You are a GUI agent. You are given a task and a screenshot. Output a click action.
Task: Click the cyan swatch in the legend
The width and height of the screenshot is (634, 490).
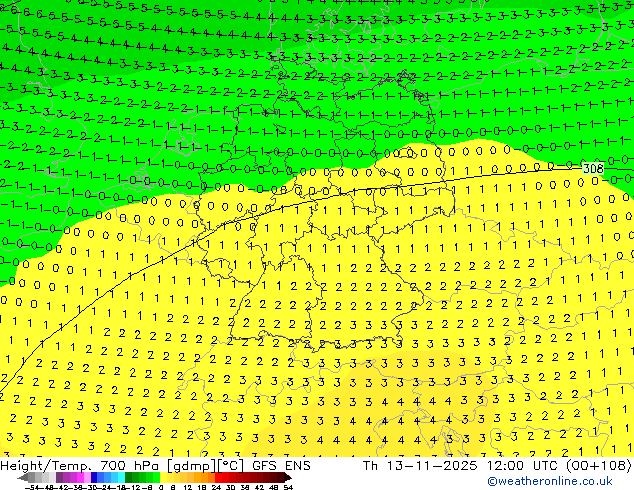coord(121,477)
